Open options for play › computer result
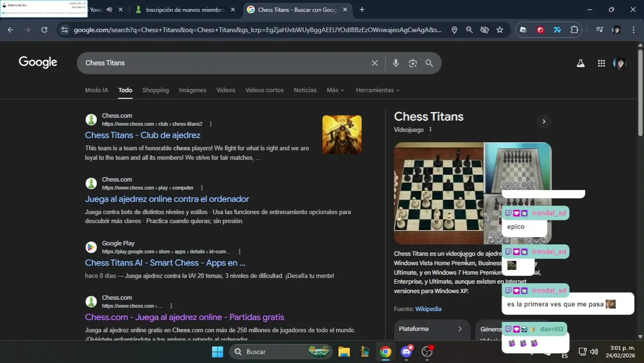The image size is (644, 363). (x=202, y=188)
